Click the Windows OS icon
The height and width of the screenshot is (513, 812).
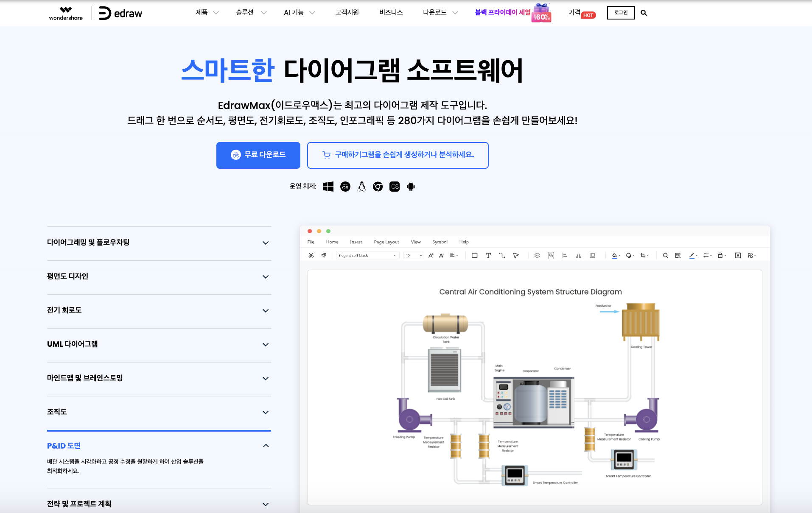[x=328, y=187]
